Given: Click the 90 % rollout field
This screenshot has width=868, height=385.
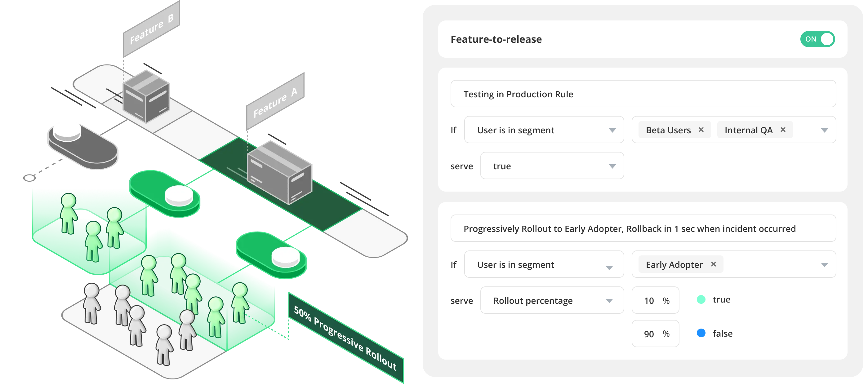Looking at the screenshot, I should pyautogui.click(x=655, y=334).
